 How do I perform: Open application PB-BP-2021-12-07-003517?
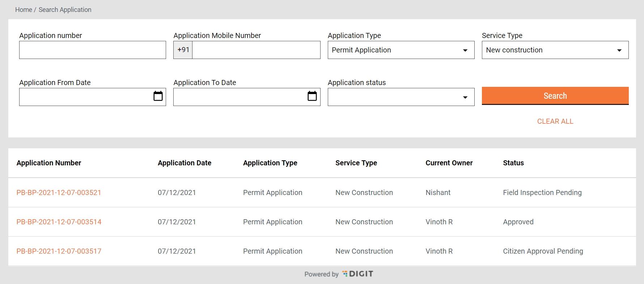click(59, 251)
